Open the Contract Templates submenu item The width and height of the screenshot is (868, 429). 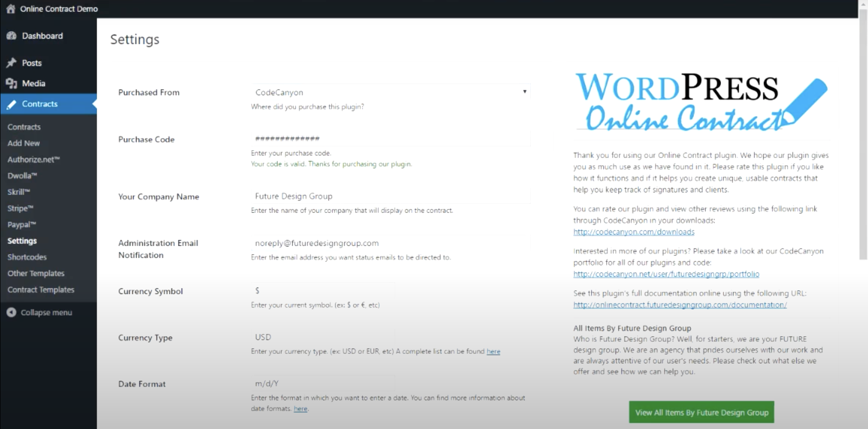(x=41, y=290)
